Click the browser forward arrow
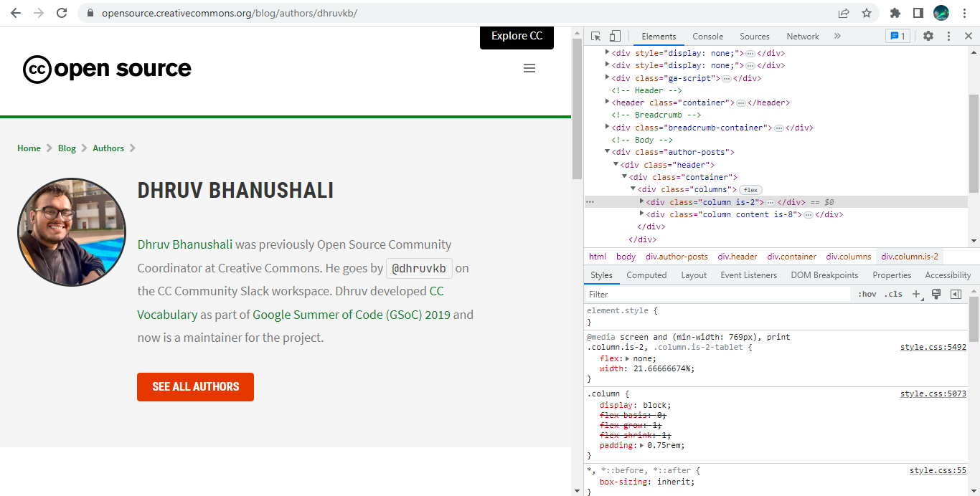Image resolution: width=980 pixels, height=496 pixels. pyautogui.click(x=38, y=13)
